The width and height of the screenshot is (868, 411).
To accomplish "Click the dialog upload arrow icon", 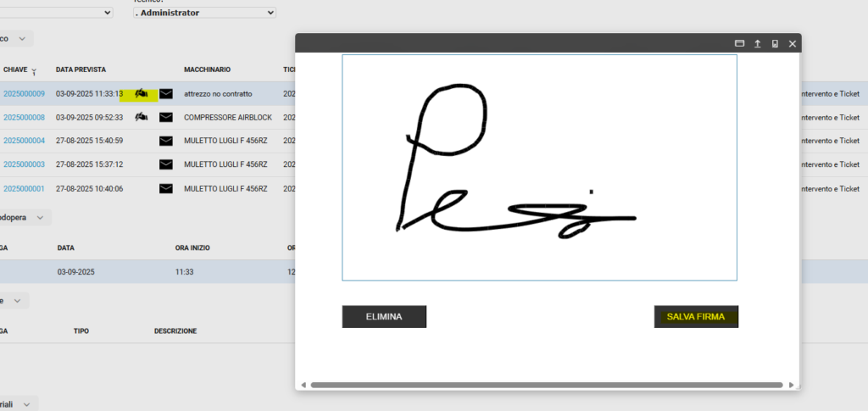I will coord(757,43).
